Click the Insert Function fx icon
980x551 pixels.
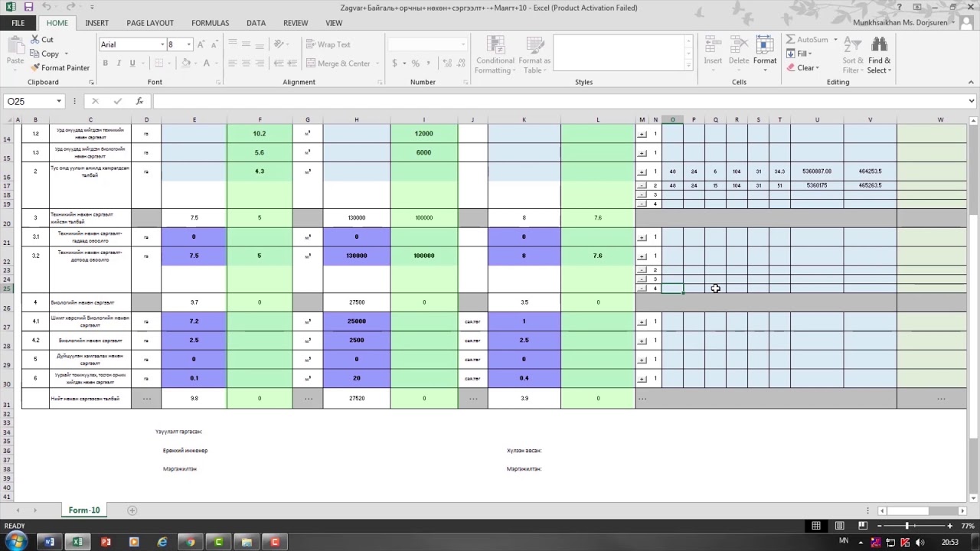point(139,101)
